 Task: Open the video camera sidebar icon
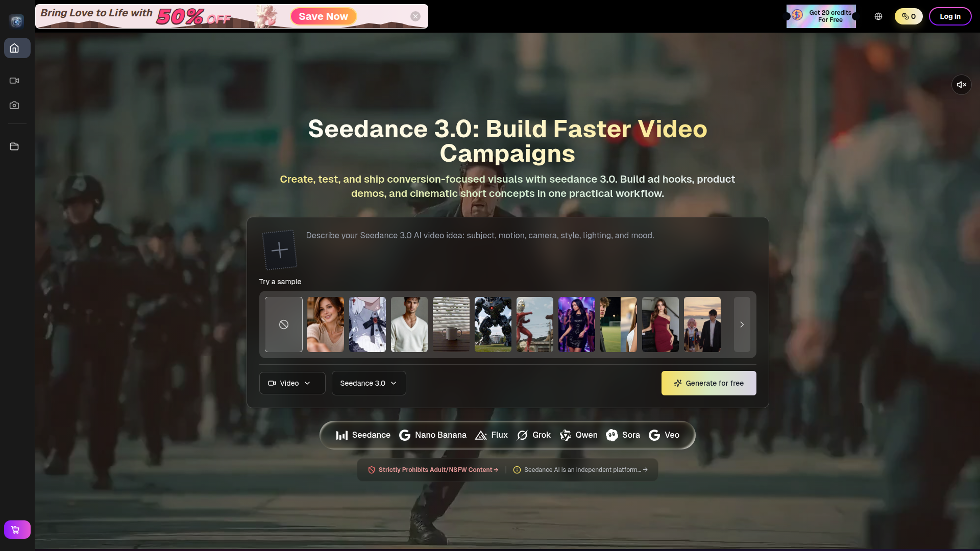tap(14, 81)
